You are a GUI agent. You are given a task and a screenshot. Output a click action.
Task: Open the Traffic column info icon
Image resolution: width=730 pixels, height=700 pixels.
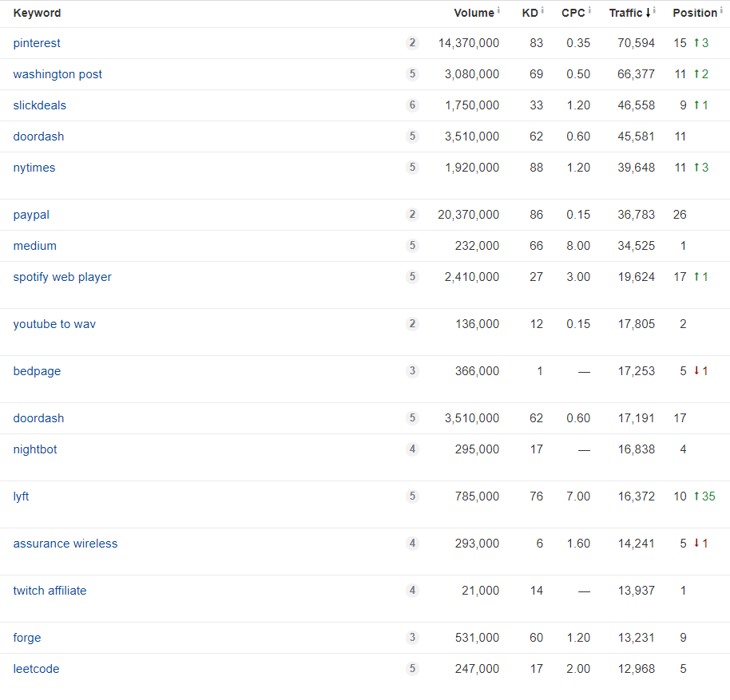click(654, 10)
